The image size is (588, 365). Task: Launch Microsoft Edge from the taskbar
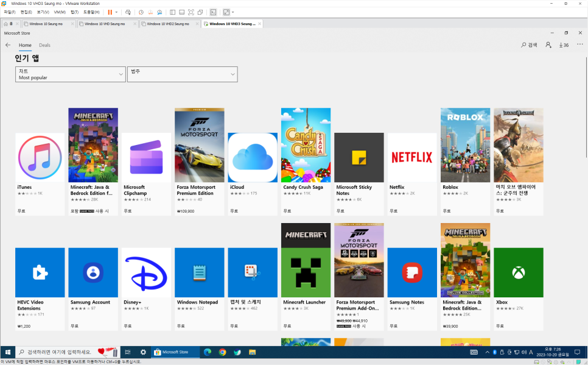coord(208,352)
